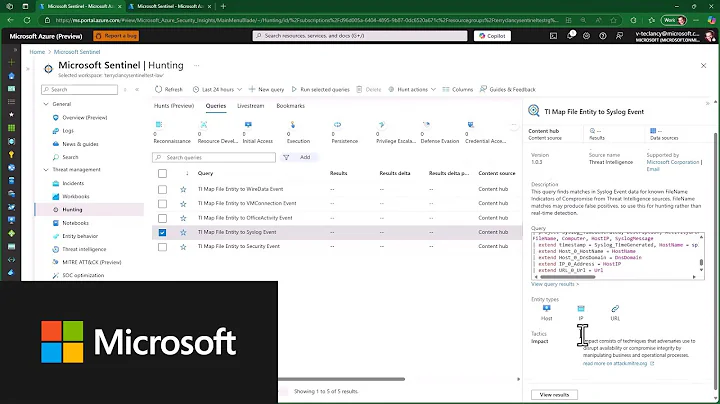Uncheck the Syslog Event query checkbox

163,232
